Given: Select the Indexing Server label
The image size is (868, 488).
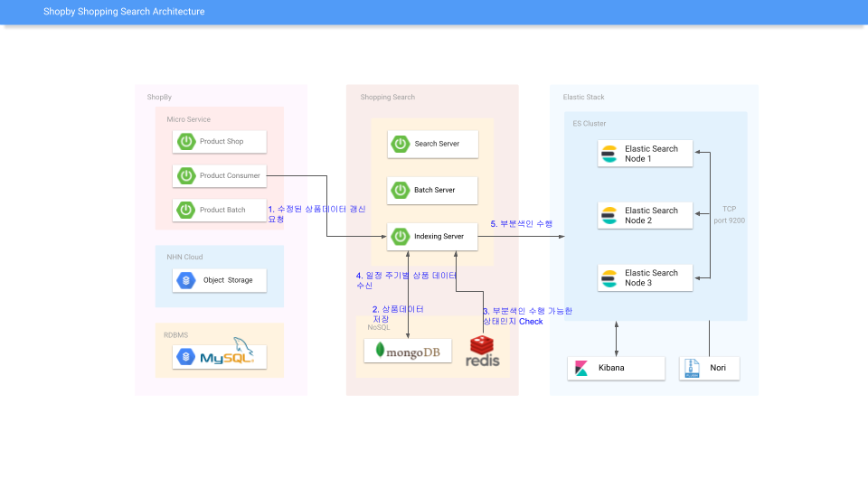Looking at the screenshot, I should tap(439, 237).
